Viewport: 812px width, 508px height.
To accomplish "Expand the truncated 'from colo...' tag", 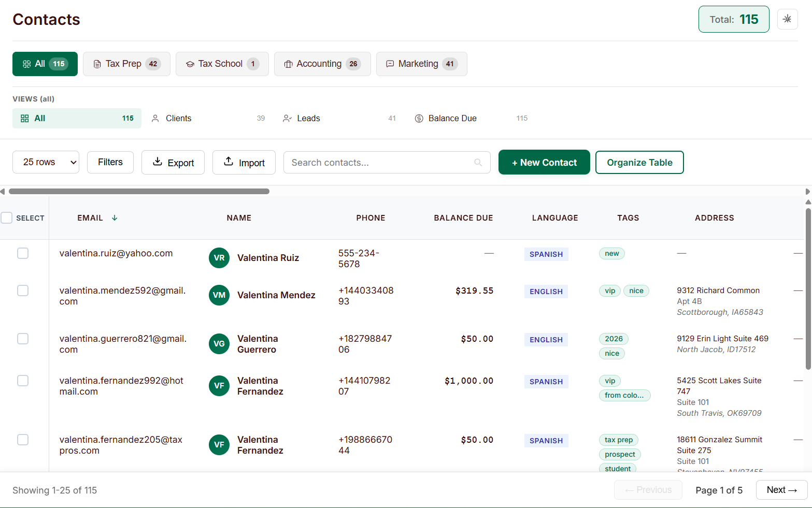I will point(624,395).
